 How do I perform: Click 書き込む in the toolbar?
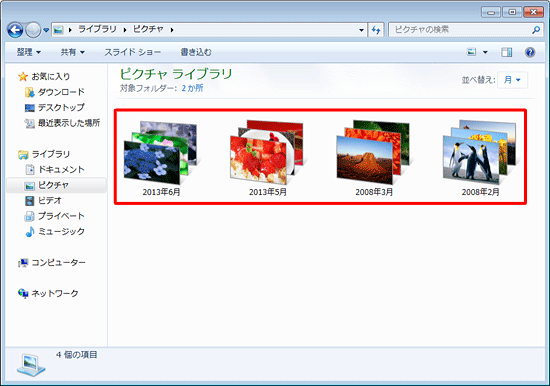point(196,52)
